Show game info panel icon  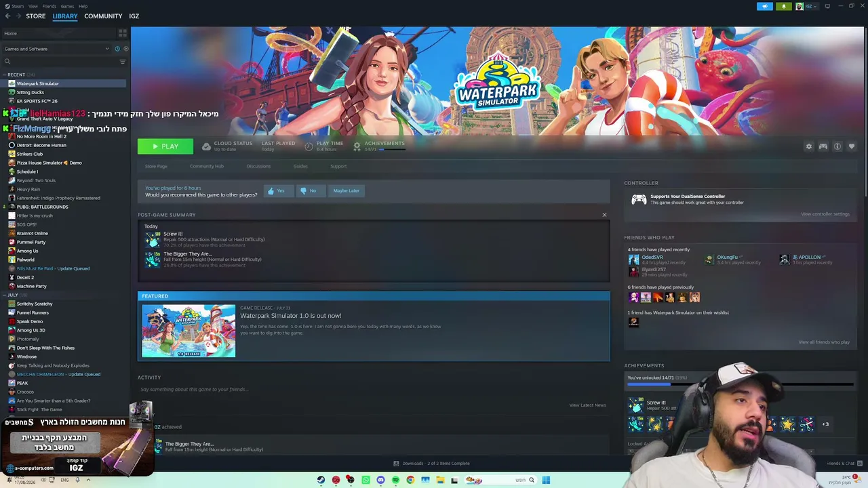(837, 146)
